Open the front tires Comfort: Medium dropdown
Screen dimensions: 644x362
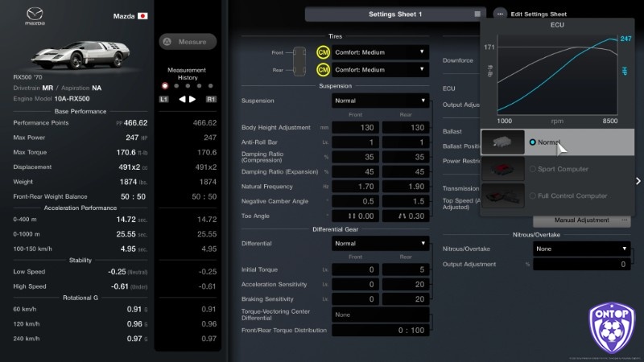coord(380,52)
